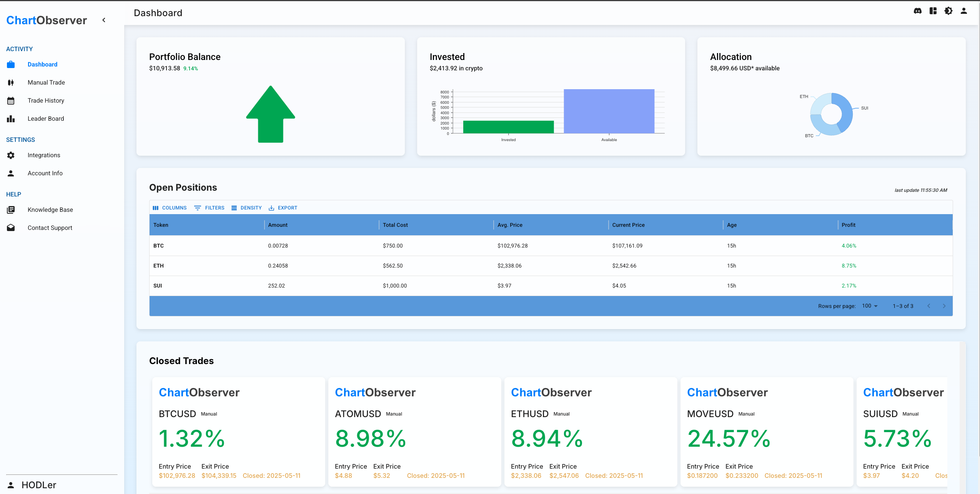Click the Dashboard briefcase icon
Screen dimensions: 980x494
11,65
